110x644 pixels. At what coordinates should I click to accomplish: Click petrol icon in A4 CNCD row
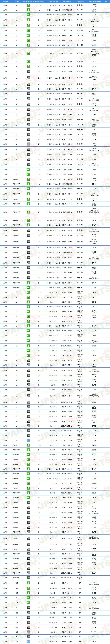pyautogui.click(x=28, y=45)
